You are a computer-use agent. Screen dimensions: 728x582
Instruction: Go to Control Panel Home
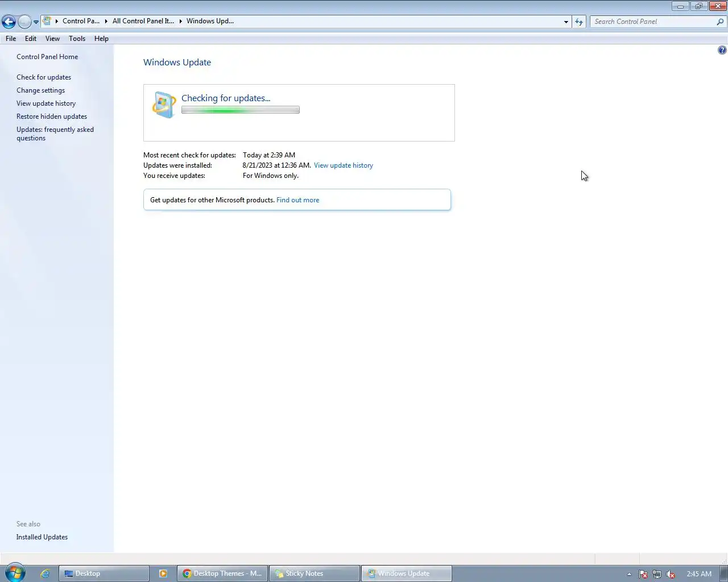pyautogui.click(x=47, y=57)
